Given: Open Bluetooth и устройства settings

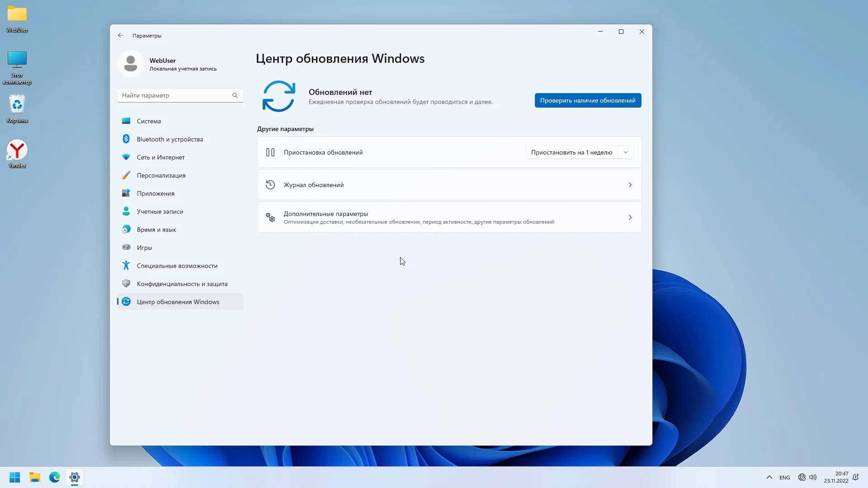Looking at the screenshot, I should pyautogui.click(x=170, y=139).
